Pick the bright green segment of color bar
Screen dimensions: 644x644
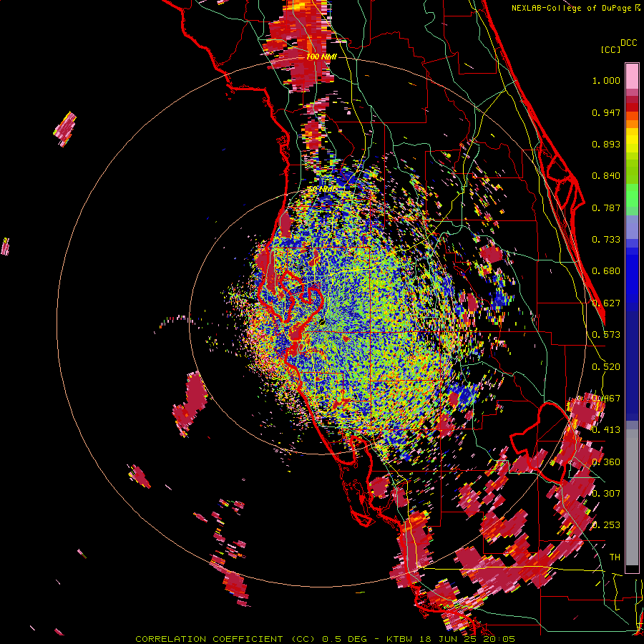632,195
